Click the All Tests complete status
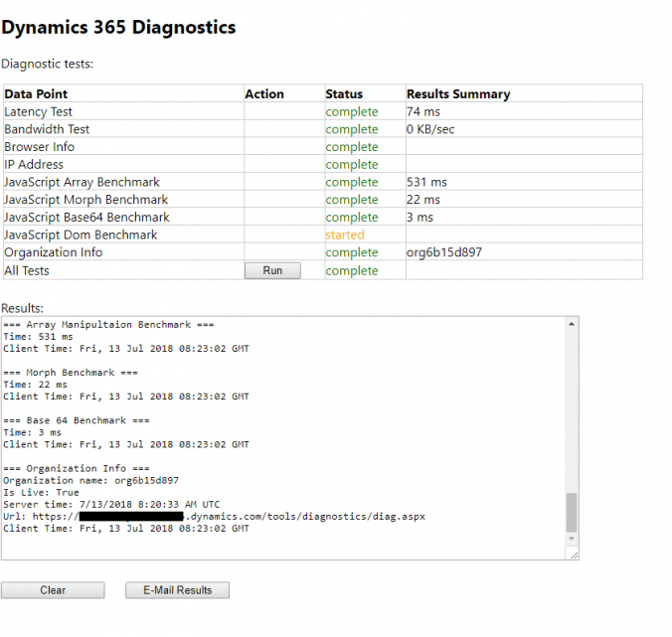Viewport: 672px width, 637px height. (x=352, y=270)
